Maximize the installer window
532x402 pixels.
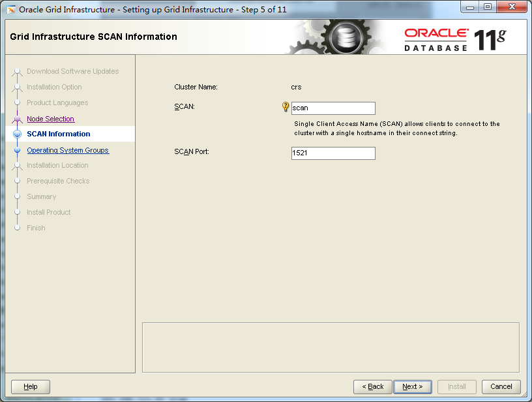click(488, 7)
